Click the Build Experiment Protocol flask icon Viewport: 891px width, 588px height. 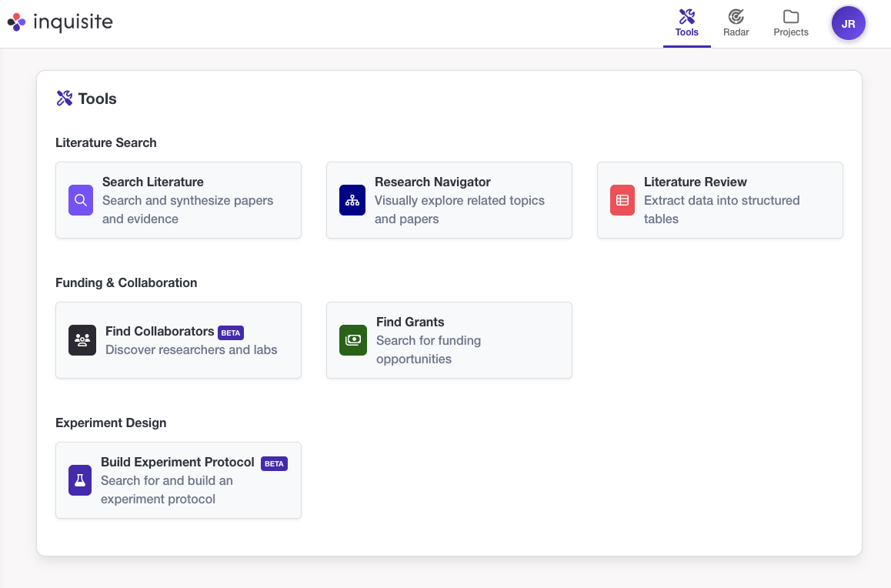(80, 480)
